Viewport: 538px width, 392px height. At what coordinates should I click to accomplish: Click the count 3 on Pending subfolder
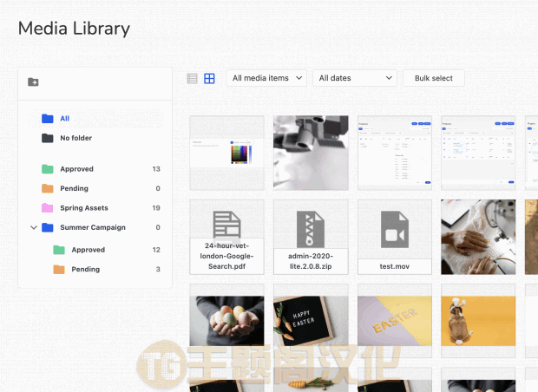tap(158, 270)
